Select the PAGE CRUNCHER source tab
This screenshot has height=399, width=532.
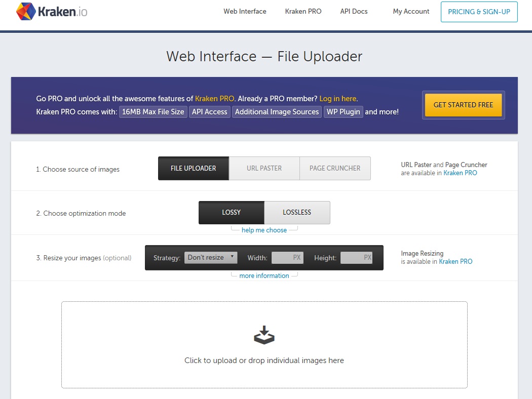[335, 168]
